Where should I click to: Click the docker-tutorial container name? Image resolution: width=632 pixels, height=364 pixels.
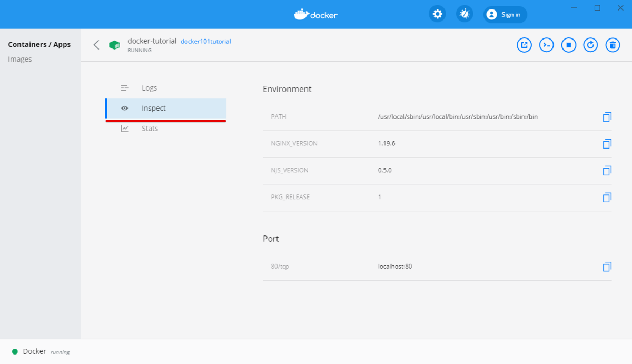click(x=152, y=41)
